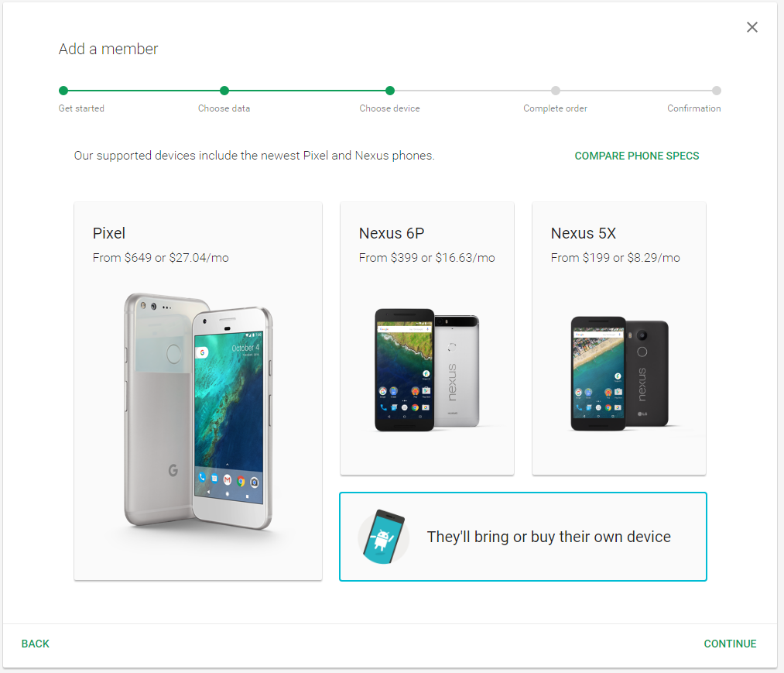Viewport: 784px width, 673px height.
Task: Close the Add a member dialog
Action: [752, 27]
